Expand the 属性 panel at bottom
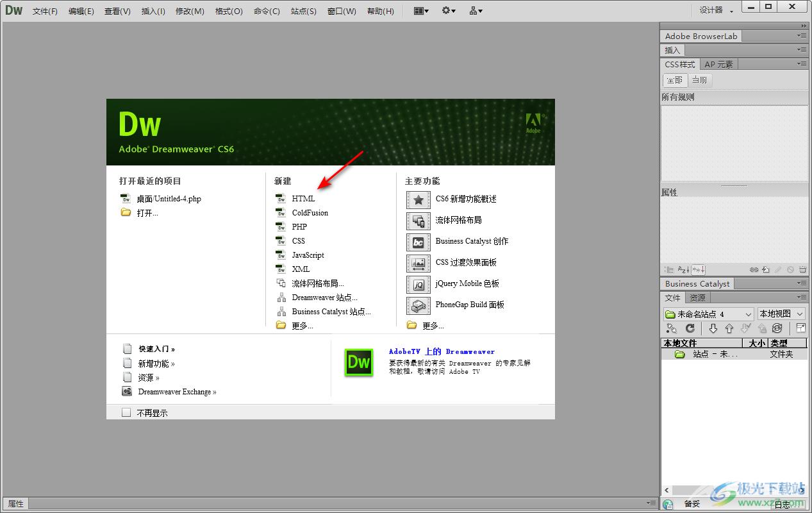Image resolution: width=812 pixels, height=513 pixels. 16,503
